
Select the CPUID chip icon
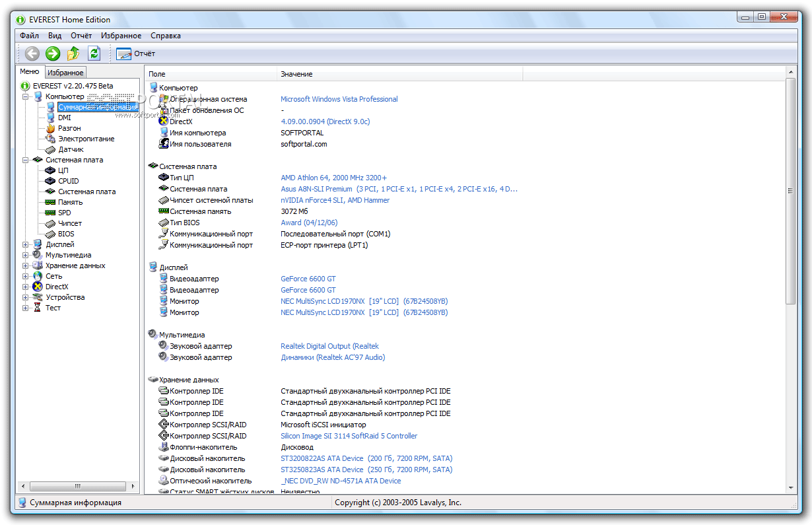tap(50, 181)
